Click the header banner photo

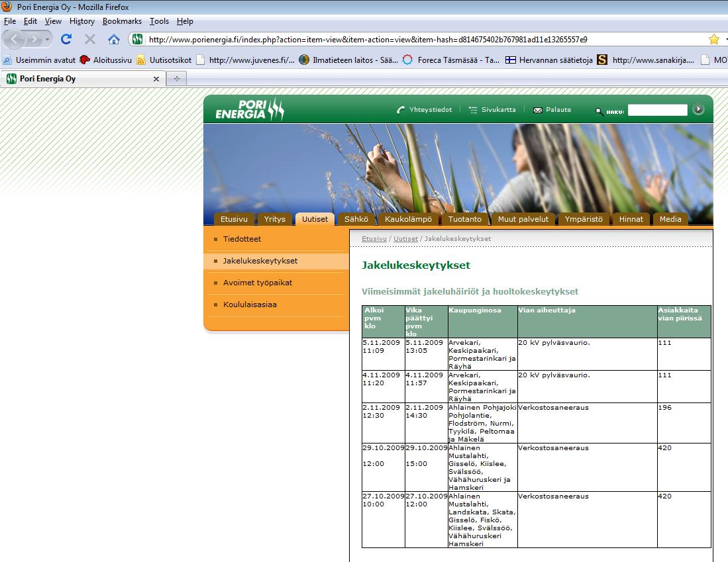point(458,168)
